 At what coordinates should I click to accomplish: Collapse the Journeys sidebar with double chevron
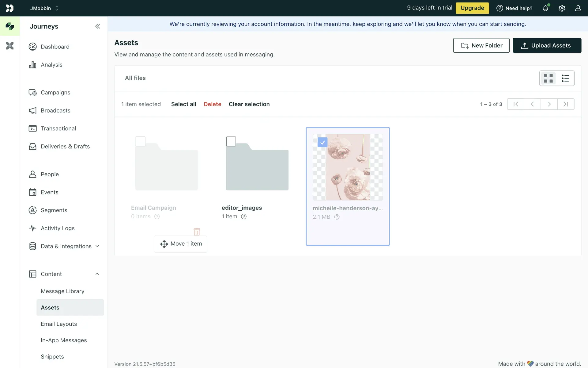97,26
